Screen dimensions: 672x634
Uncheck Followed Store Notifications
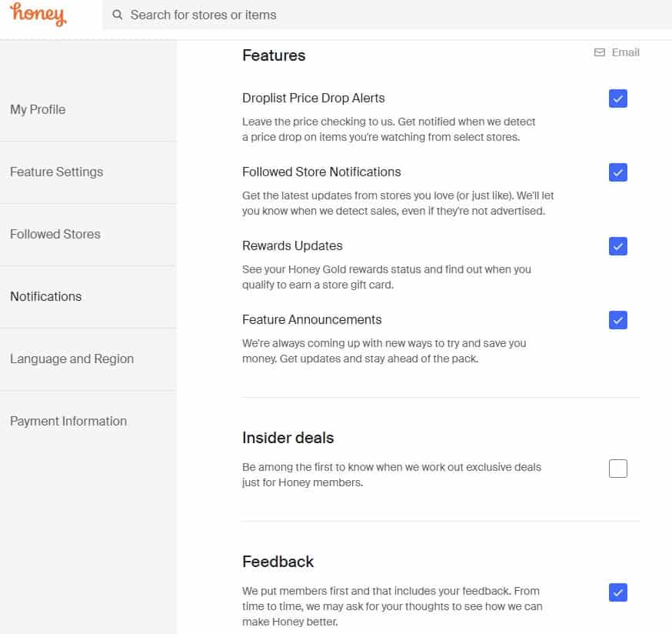point(617,172)
